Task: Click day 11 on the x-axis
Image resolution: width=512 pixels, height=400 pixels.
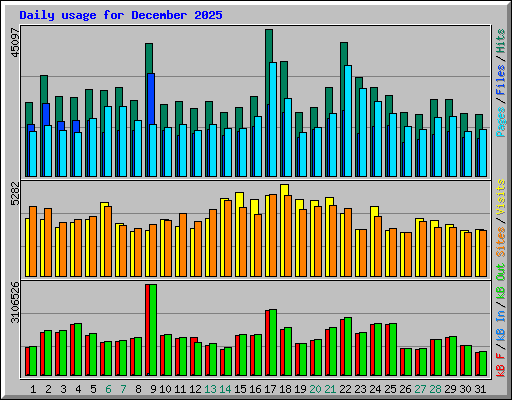Action: click(x=180, y=389)
